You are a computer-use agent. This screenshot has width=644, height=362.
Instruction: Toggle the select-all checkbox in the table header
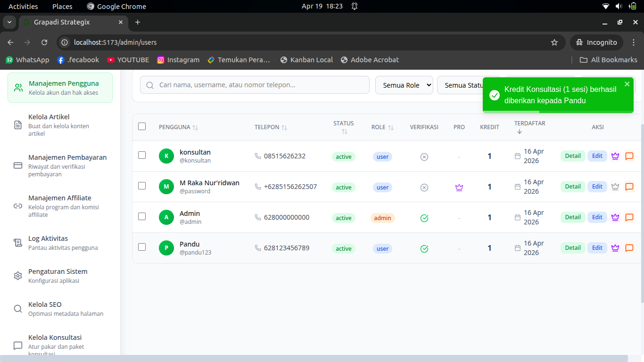click(142, 126)
